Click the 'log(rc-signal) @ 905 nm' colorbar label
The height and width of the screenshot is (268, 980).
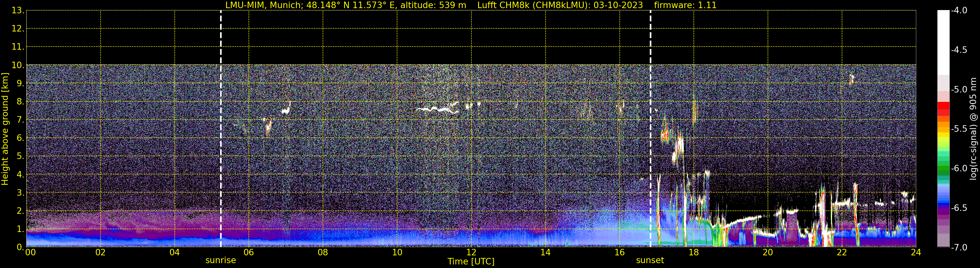point(973,129)
